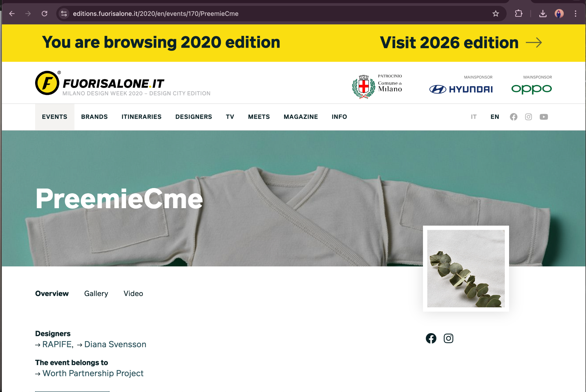Bookmark this page using the star
Image resolution: width=586 pixels, height=392 pixels.
pos(496,13)
